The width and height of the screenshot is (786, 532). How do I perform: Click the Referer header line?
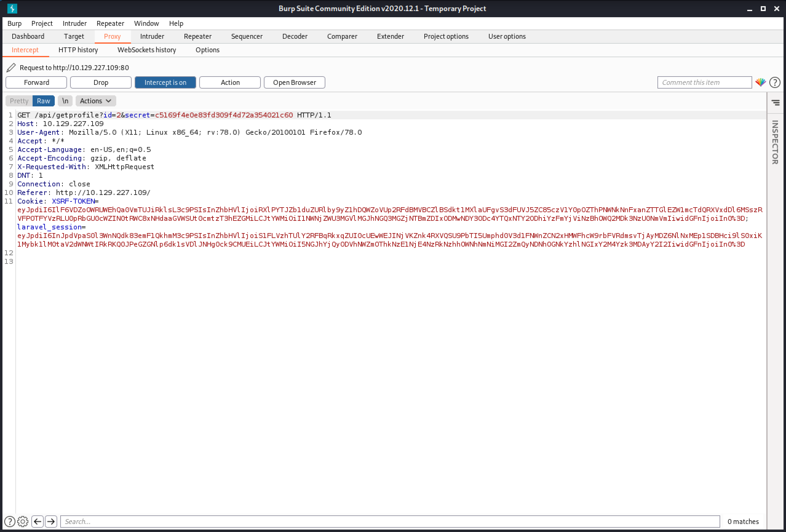pyautogui.click(x=84, y=193)
